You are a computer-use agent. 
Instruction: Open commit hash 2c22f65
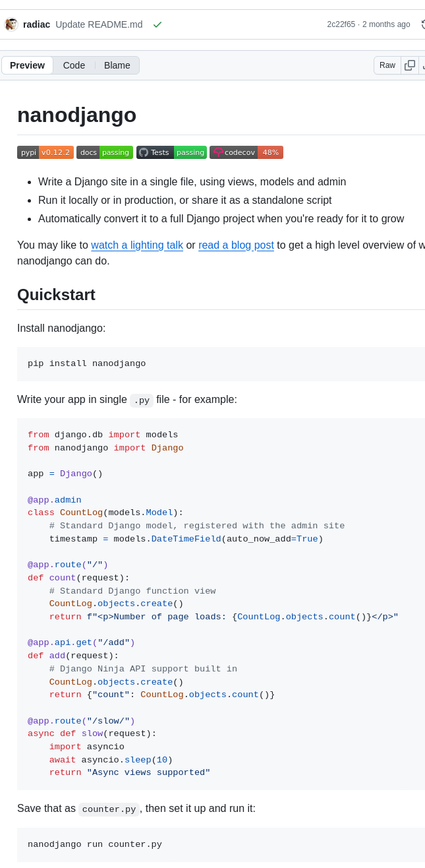coord(341,24)
